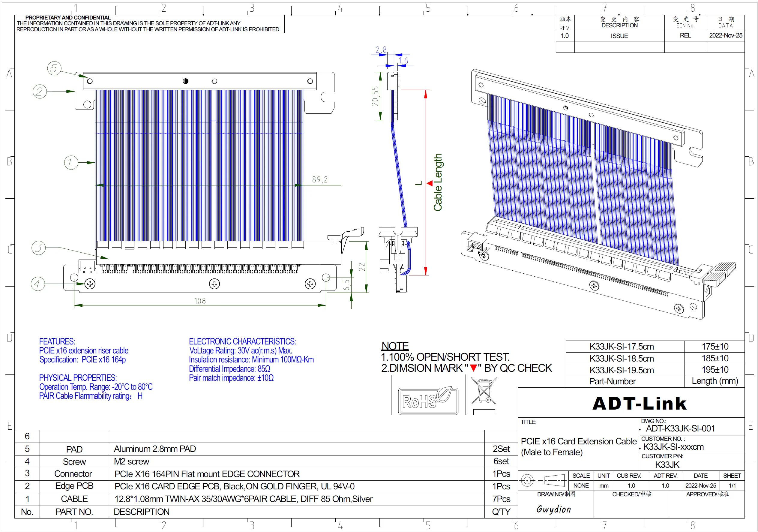
Task: Click the ADT-Link company logo
Action: tap(639, 403)
